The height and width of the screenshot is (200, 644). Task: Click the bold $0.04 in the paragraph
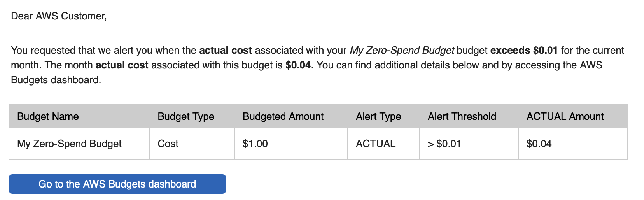click(x=298, y=65)
